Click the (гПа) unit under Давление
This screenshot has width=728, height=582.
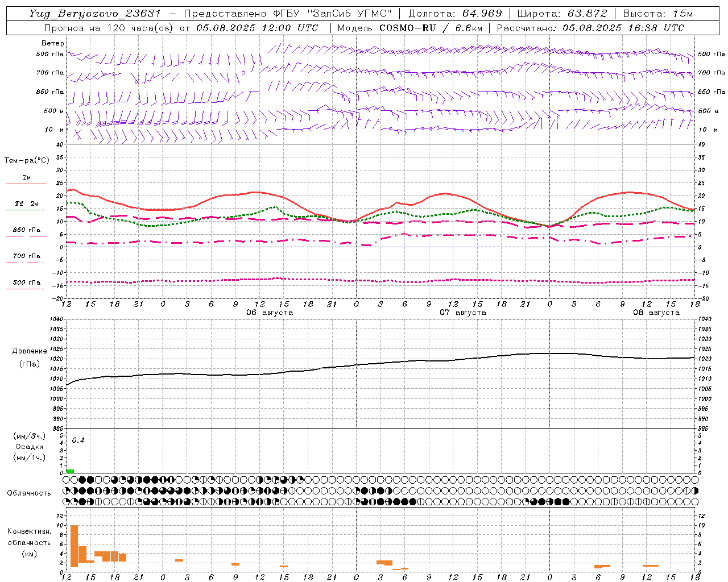[30, 364]
